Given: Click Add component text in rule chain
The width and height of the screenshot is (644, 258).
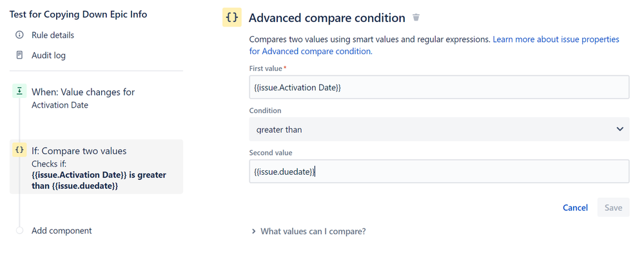Looking at the screenshot, I should pyautogui.click(x=62, y=230).
